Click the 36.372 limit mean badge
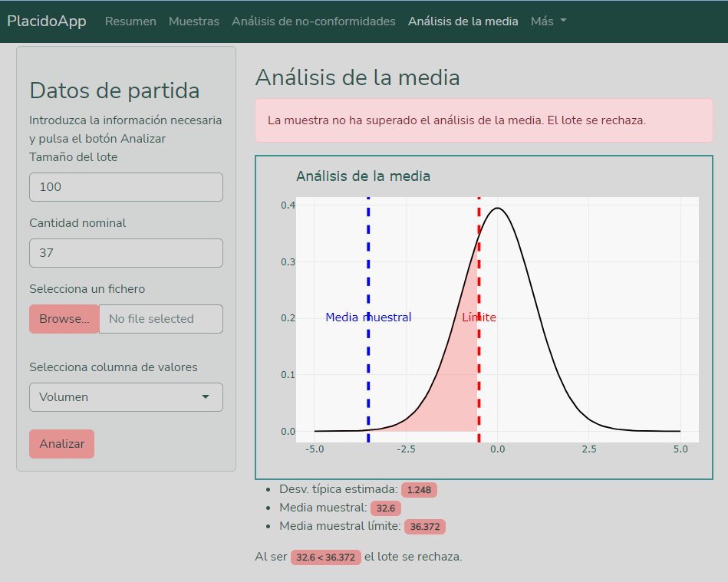This screenshot has height=582, width=728. click(x=424, y=527)
